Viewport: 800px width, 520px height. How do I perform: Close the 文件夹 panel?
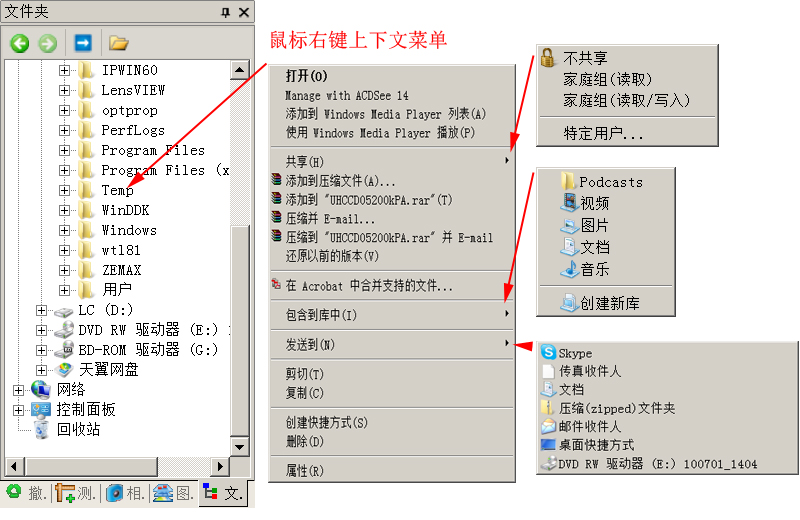point(244,12)
